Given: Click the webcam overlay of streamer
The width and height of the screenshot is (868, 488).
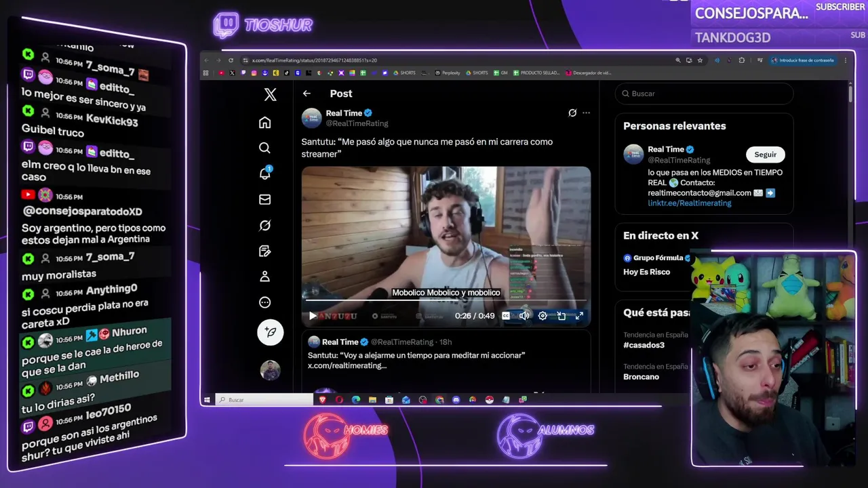Looking at the screenshot, I should (774, 359).
